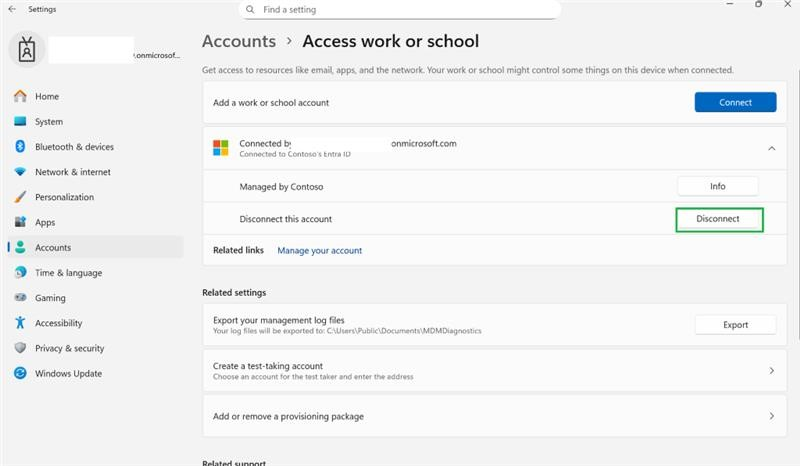Click the Gaming controller icon
The height and width of the screenshot is (466, 800).
tap(20, 298)
